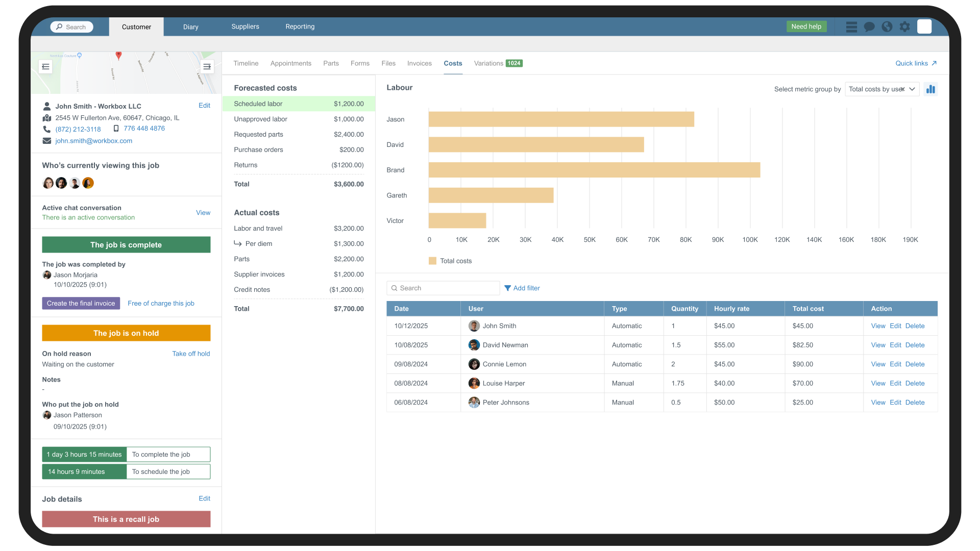Switch to the Variations tab

pos(488,63)
